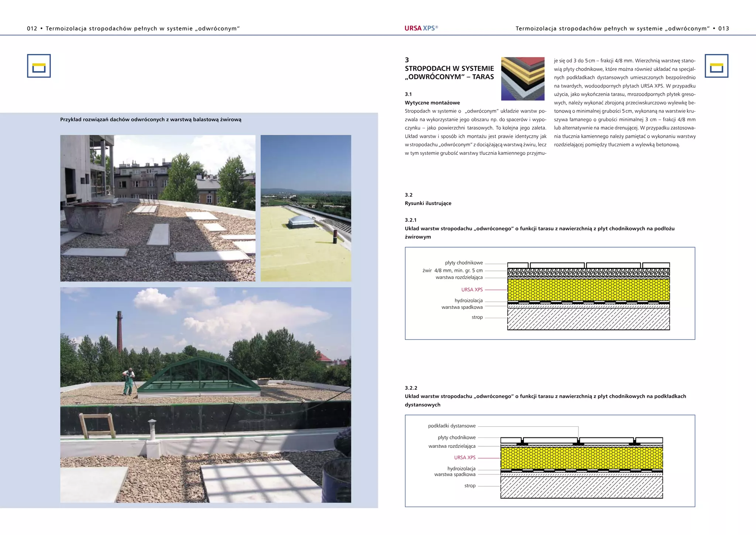Click title 'Układ warstw ... na podłożu żwirowym'
Image resolution: width=756 pixels, height=535 pixels.
[x=540, y=233]
